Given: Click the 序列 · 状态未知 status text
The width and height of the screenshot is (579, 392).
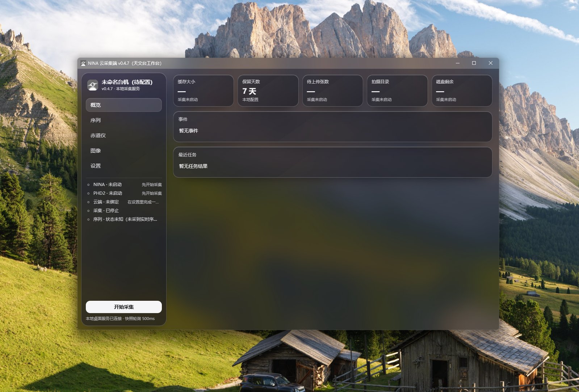Looking at the screenshot, I should click(125, 219).
